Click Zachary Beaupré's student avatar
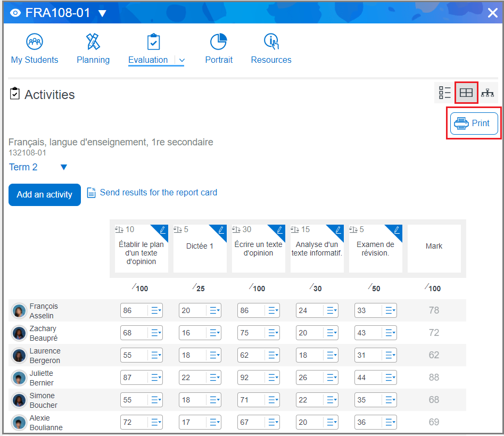The height and width of the screenshot is (436, 504). coord(19,333)
